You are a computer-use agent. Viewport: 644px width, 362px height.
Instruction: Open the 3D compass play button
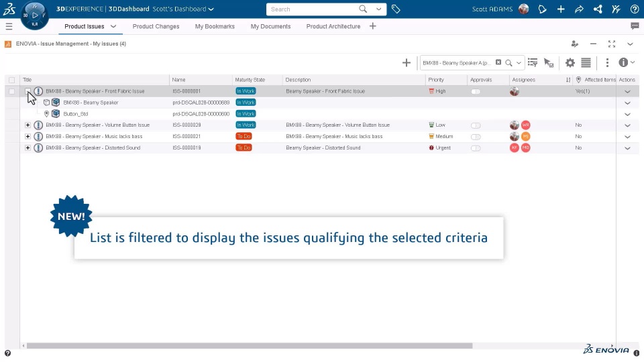35,15
